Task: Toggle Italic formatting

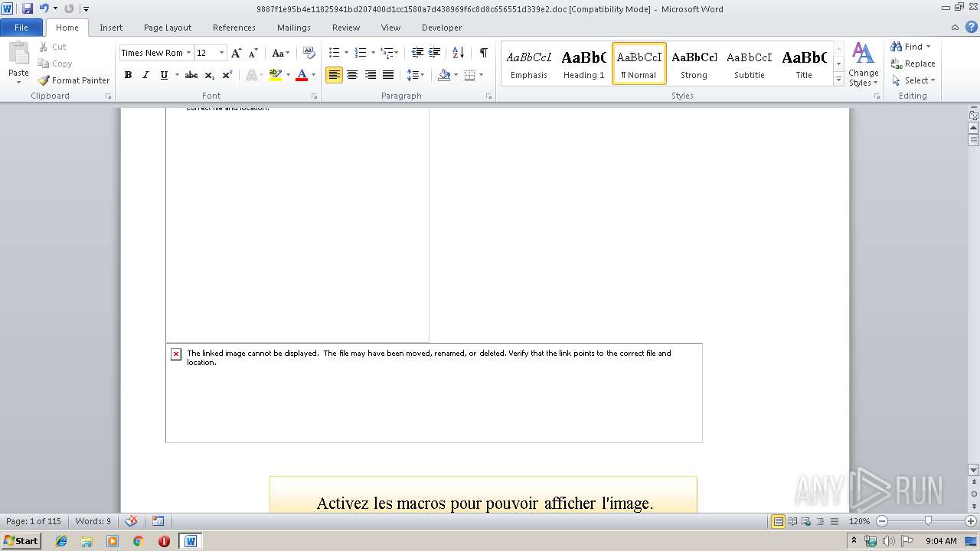Action: [145, 75]
